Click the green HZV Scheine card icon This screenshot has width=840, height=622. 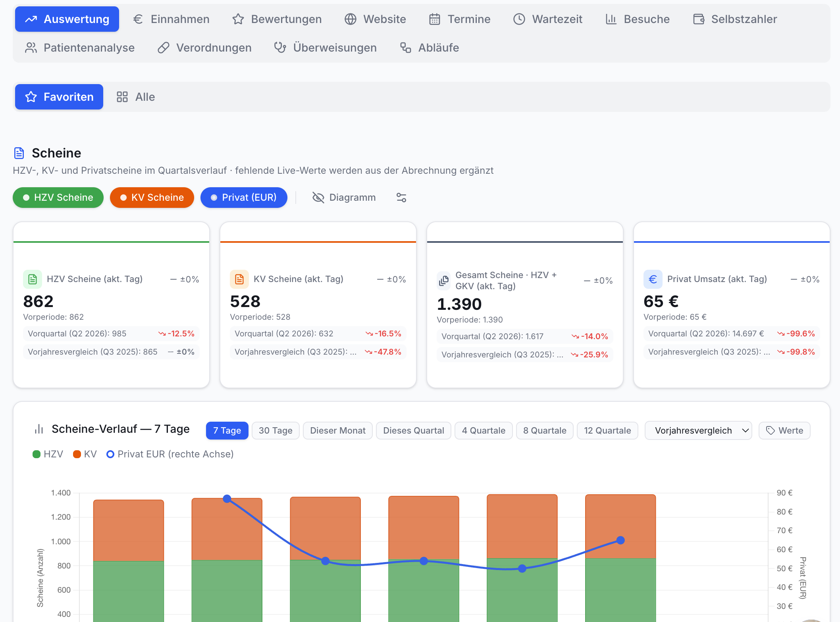click(33, 279)
